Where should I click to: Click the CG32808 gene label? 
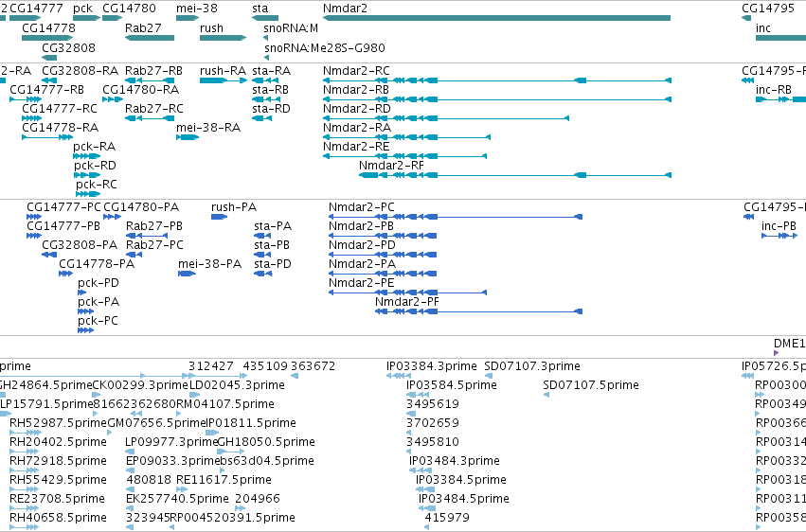pos(68,47)
